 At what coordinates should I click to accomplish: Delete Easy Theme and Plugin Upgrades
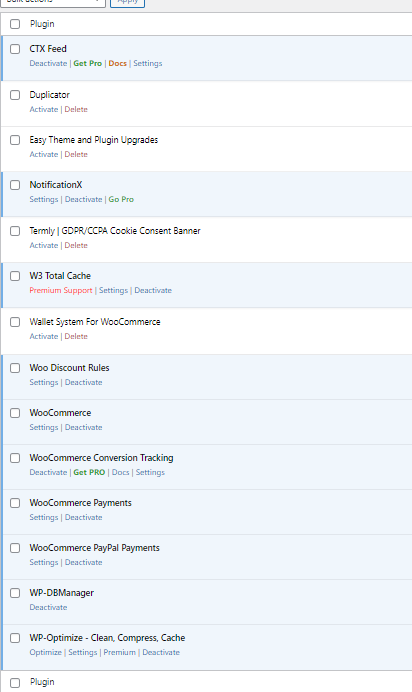[76, 154]
